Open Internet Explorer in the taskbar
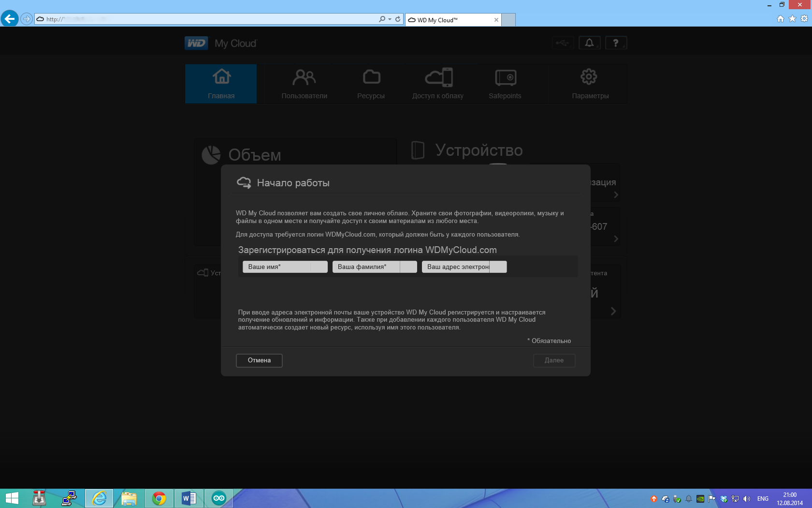 [99, 498]
